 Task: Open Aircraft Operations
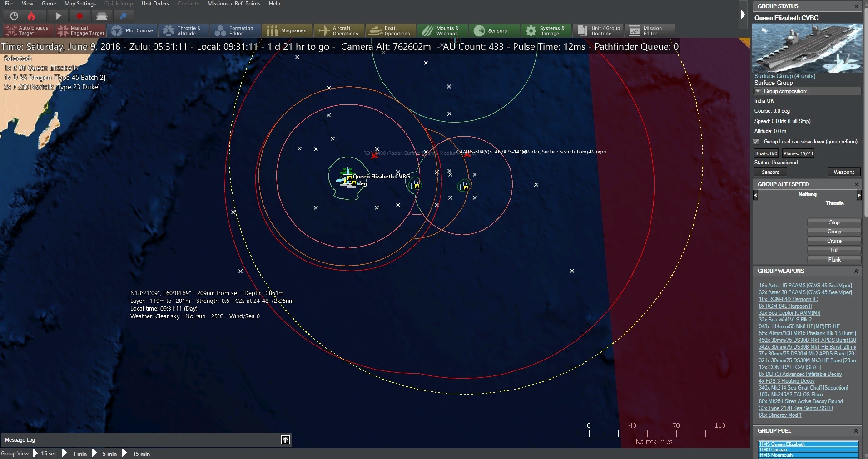pyautogui.click(x=339, y=30)
